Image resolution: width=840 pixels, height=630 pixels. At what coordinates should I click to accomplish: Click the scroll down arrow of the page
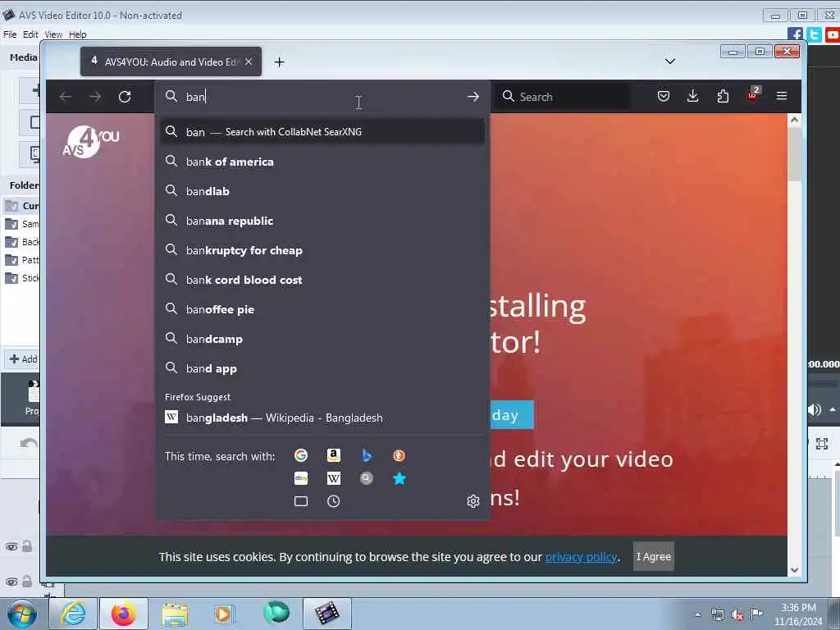pyautogui.click(x=794, y=570)
